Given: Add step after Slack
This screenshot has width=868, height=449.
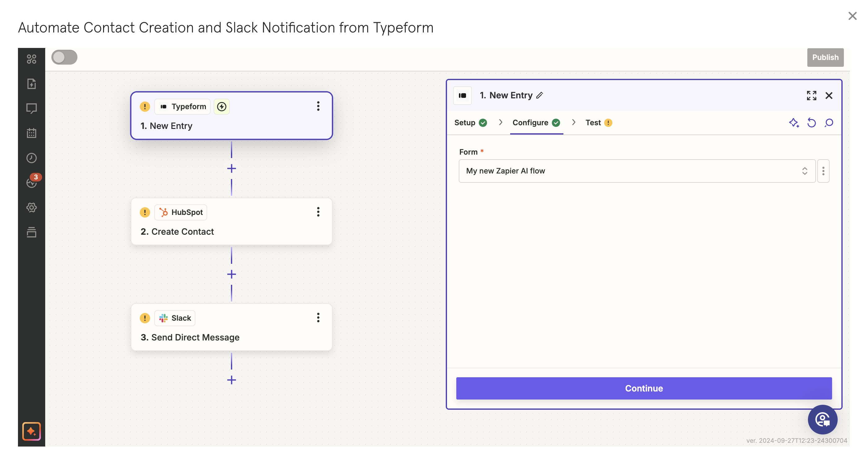Looking at the screenshot, I should pos(232,380).
